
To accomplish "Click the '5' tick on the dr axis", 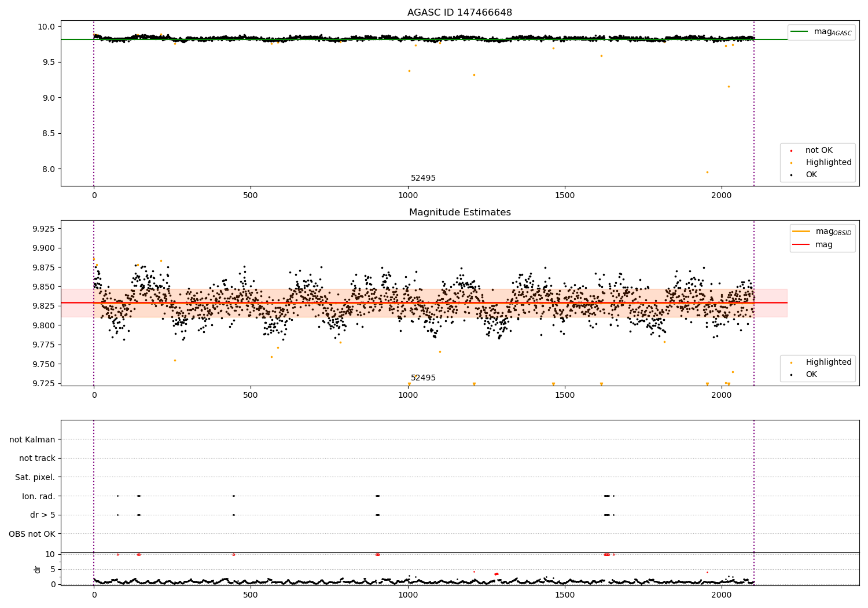I will tap(53, 569).
